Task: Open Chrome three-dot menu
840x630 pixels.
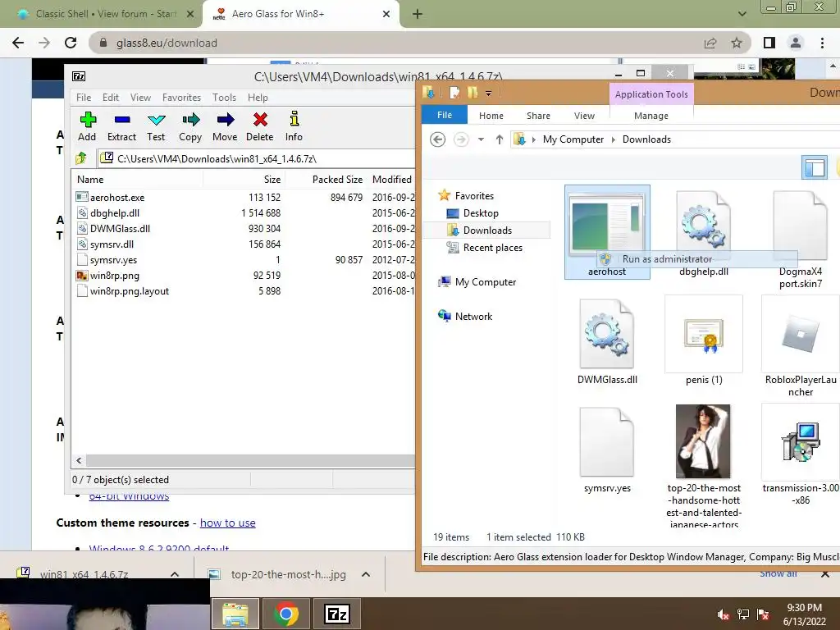Action: 822,43
